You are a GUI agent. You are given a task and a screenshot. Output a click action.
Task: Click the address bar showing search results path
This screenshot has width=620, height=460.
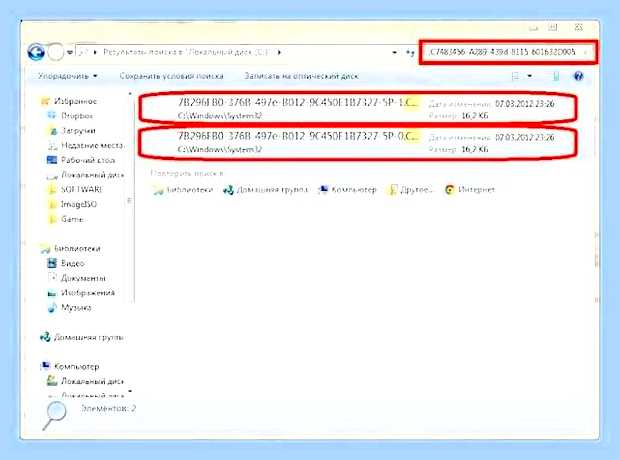point(232,52)
